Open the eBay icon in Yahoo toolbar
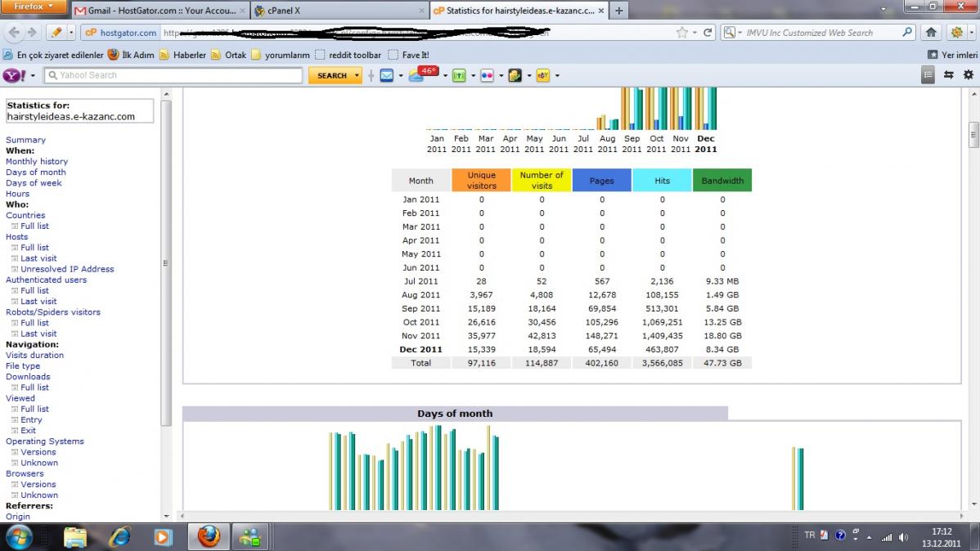980x551 pixels. [543, 75]
